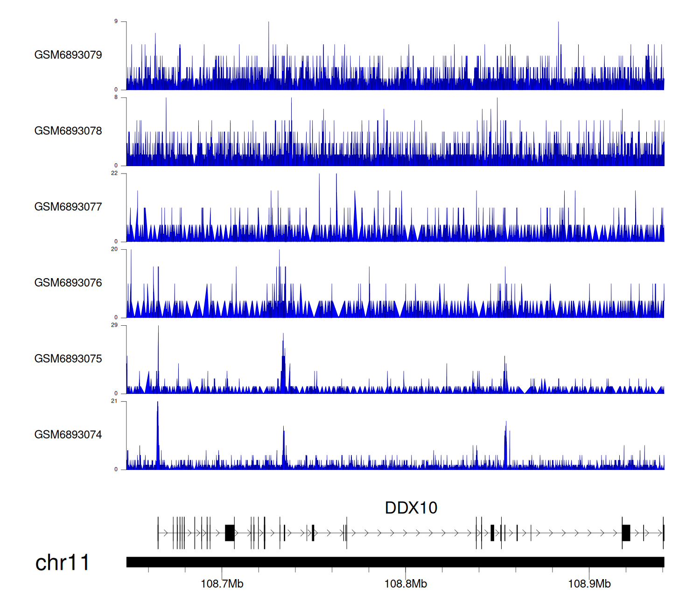
Task: Select the GSM6893078 track label
Action: tap(68, 131)
